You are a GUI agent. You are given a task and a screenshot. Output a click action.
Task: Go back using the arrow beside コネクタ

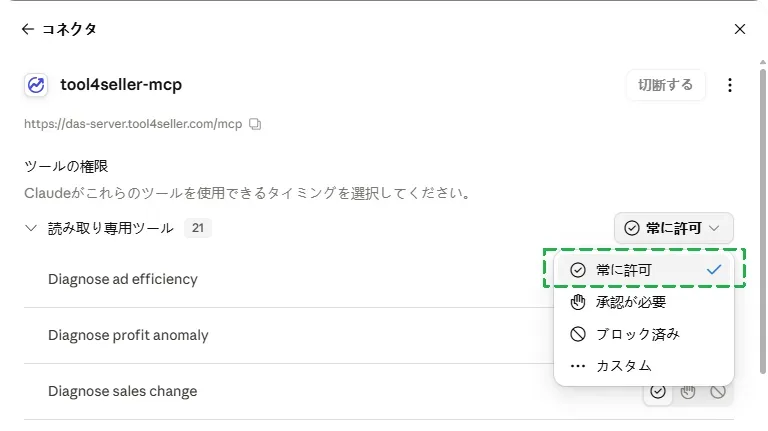point(27,29)
